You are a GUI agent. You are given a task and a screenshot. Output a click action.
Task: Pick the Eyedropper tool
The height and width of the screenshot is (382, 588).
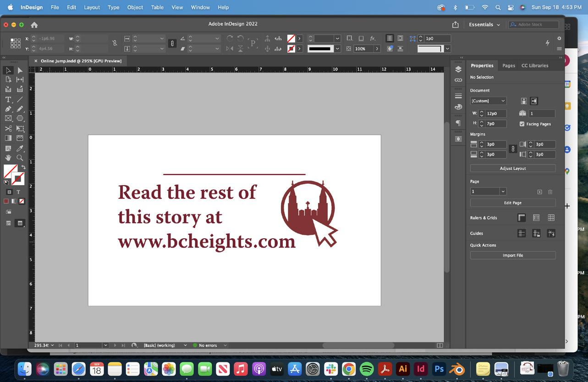[20, 148]
